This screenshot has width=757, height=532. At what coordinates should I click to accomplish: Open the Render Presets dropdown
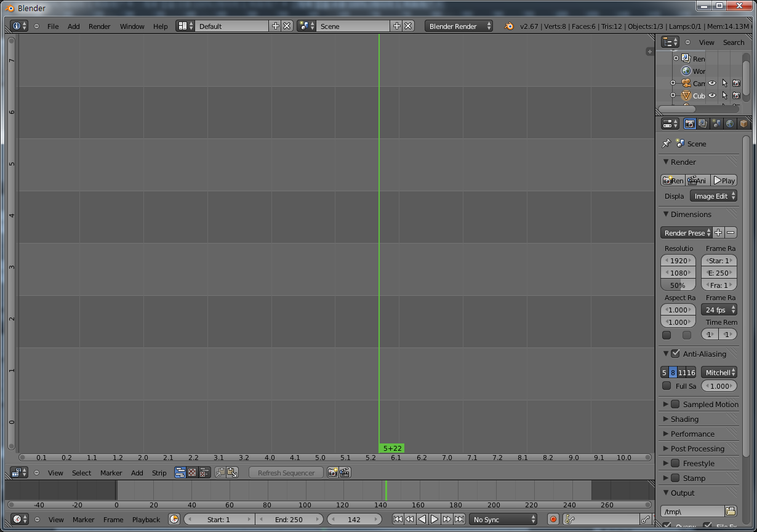click(686, 233)
